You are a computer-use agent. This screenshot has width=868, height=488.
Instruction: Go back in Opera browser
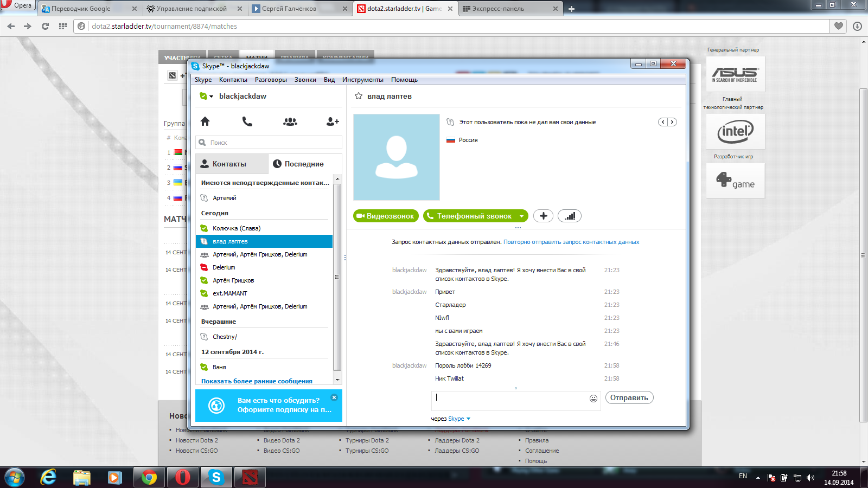(11, 26)
